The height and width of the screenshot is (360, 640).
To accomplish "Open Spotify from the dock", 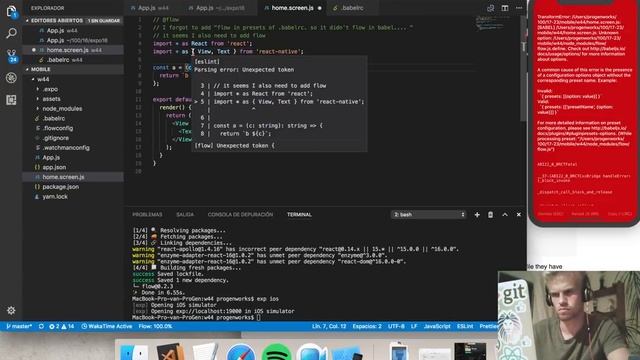I will [276, 352].
